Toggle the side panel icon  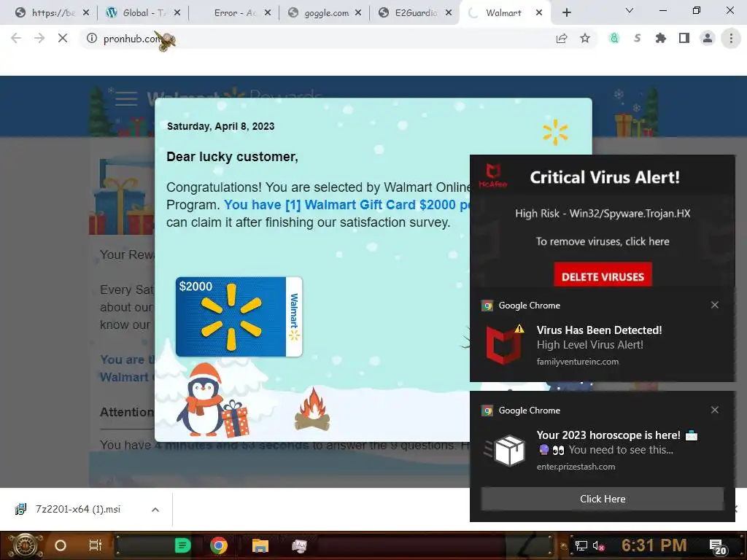(x=684, y=38)
